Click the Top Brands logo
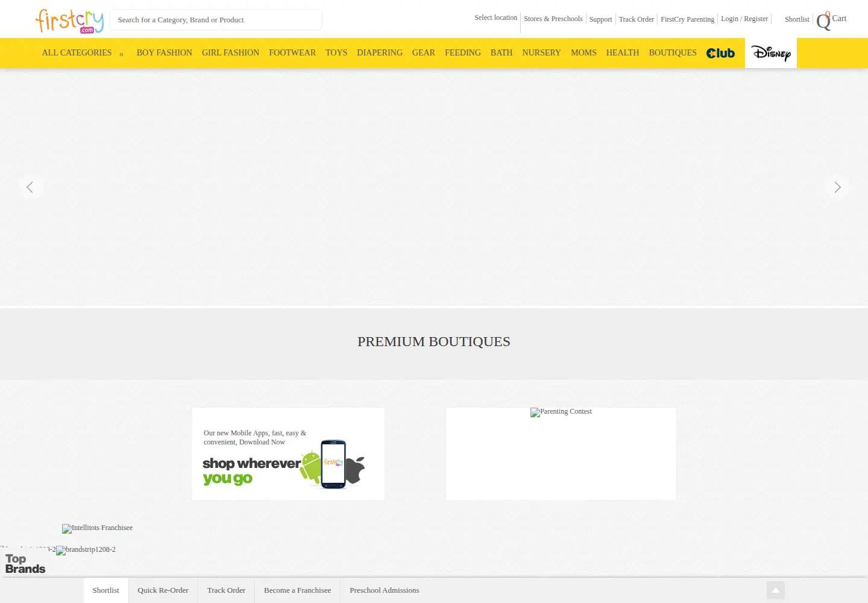 pyautogui.click(x=25, y=564)
